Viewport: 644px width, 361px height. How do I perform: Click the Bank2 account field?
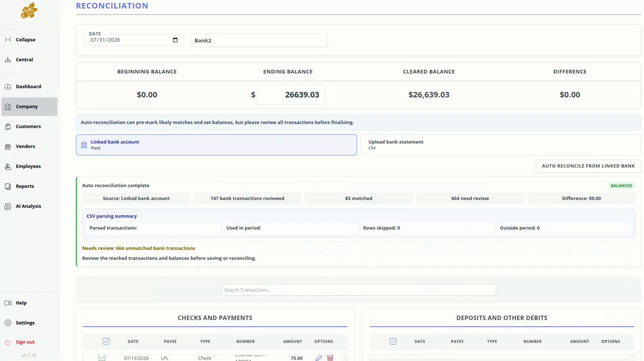tap(259, 41)
